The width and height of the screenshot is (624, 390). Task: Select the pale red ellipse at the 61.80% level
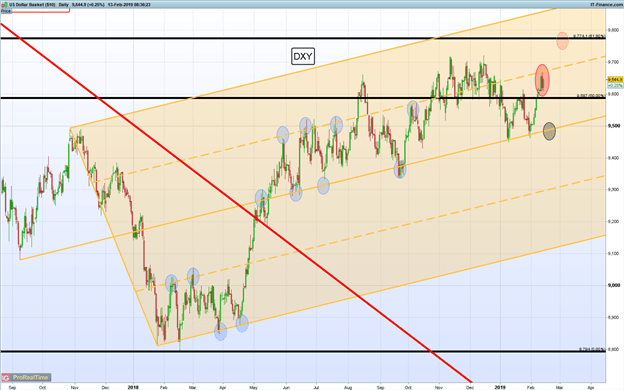point(562,40)
